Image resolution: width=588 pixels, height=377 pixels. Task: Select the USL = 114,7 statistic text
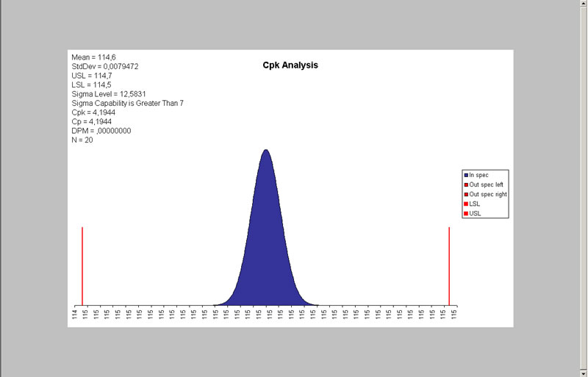tap(92, 76)
